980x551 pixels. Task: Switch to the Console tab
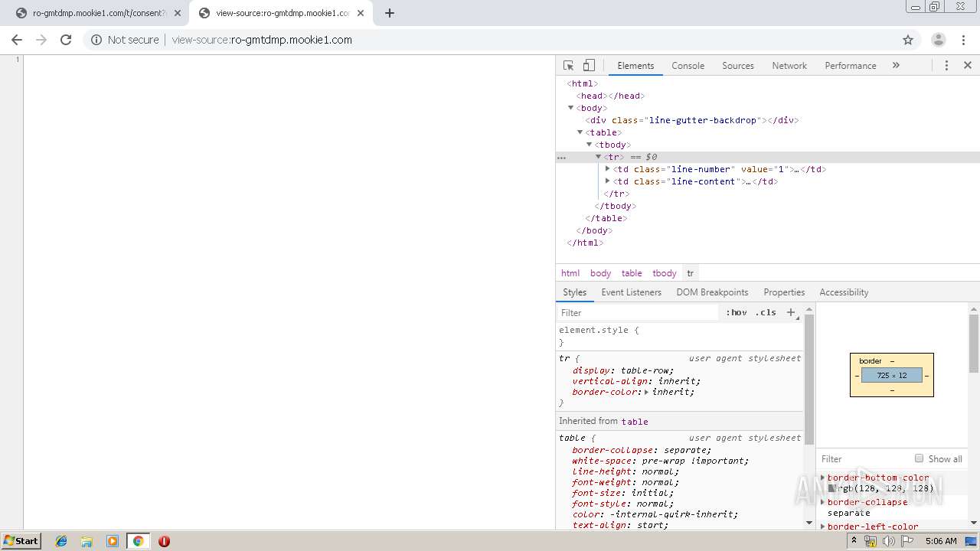coord(688,66)
